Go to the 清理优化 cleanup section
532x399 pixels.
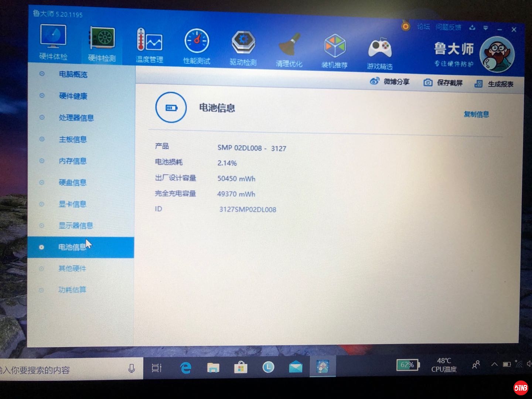tap(289, 50)
